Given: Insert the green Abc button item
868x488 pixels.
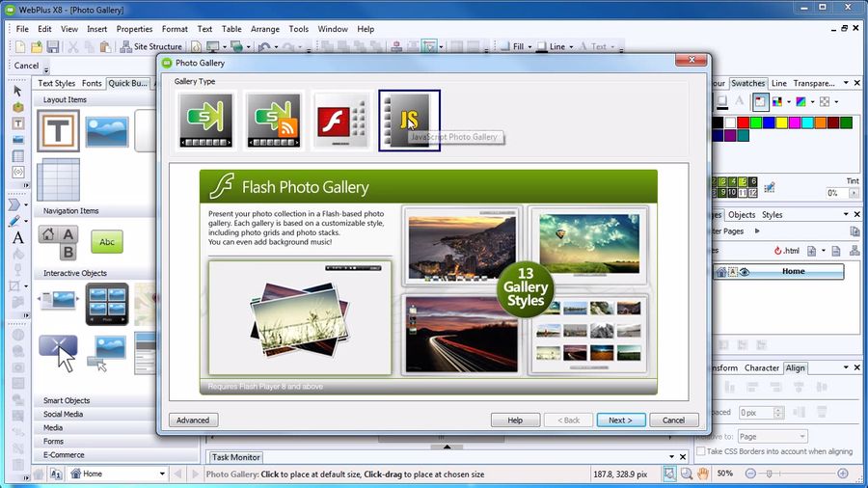Looking at the screenshot, I should tap(107, 242).
